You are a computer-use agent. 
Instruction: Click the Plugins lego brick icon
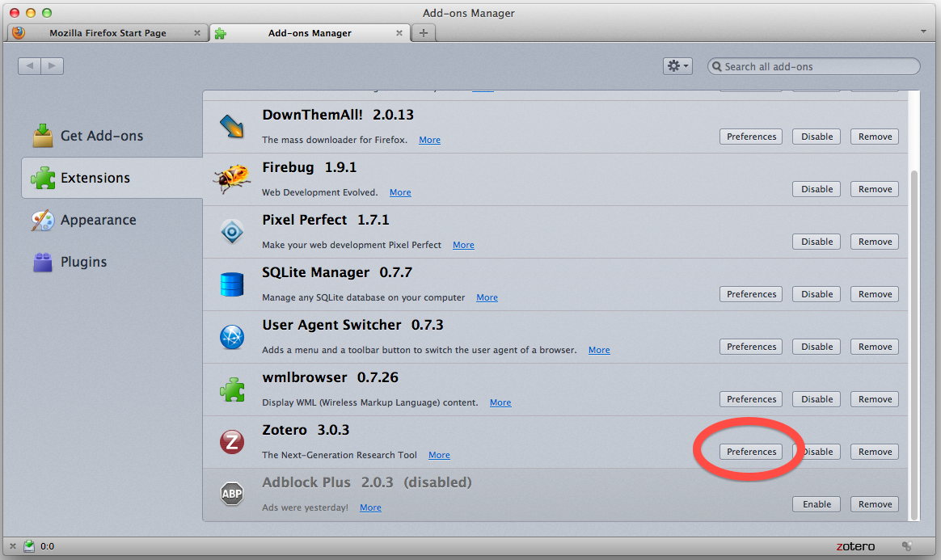43,262
